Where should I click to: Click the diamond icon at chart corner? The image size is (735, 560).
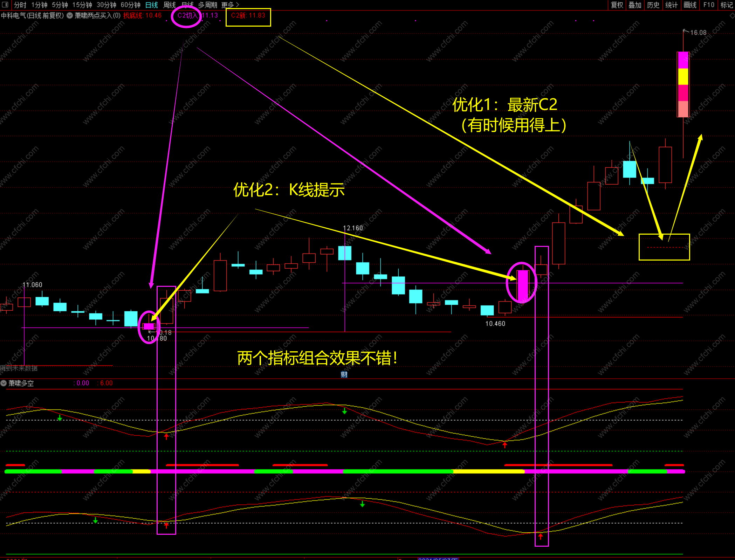(x=732, y=16)
